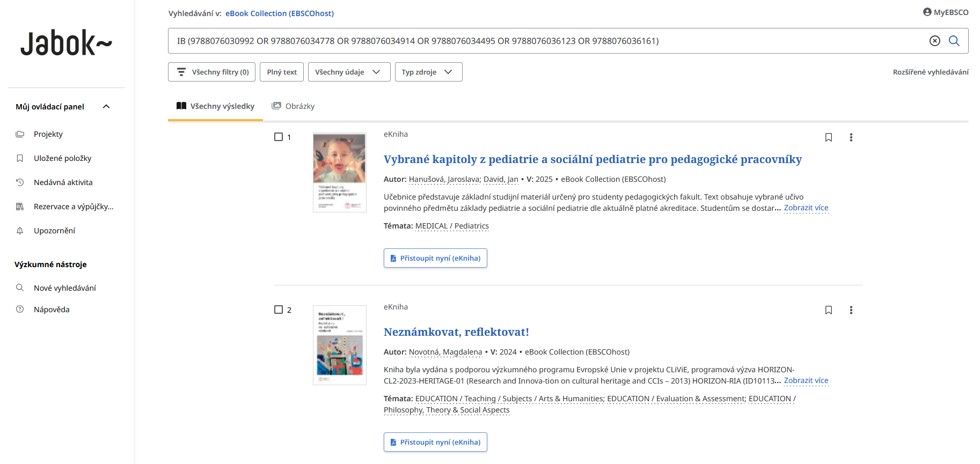Open more options for the first result
The image size is (980, 464).
pos(851,137)
